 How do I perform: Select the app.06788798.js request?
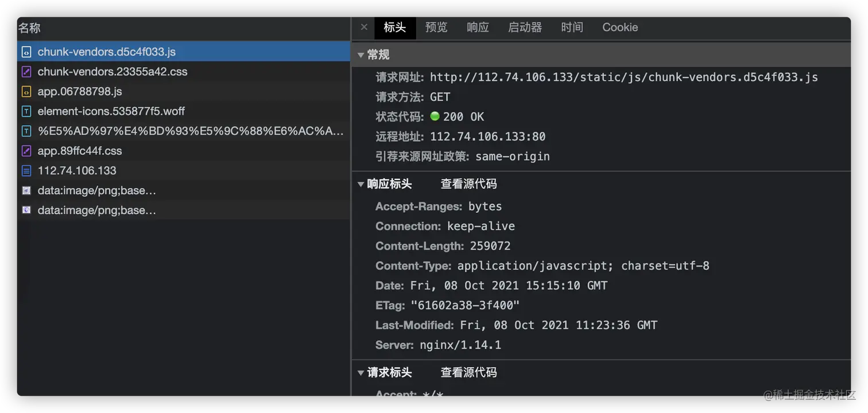(x=184, y=91)
